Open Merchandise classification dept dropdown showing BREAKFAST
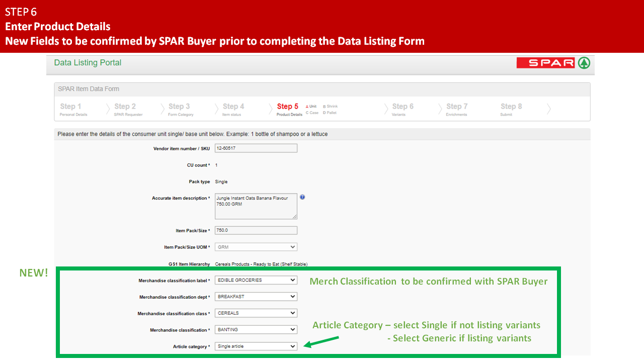 [256, 297]
